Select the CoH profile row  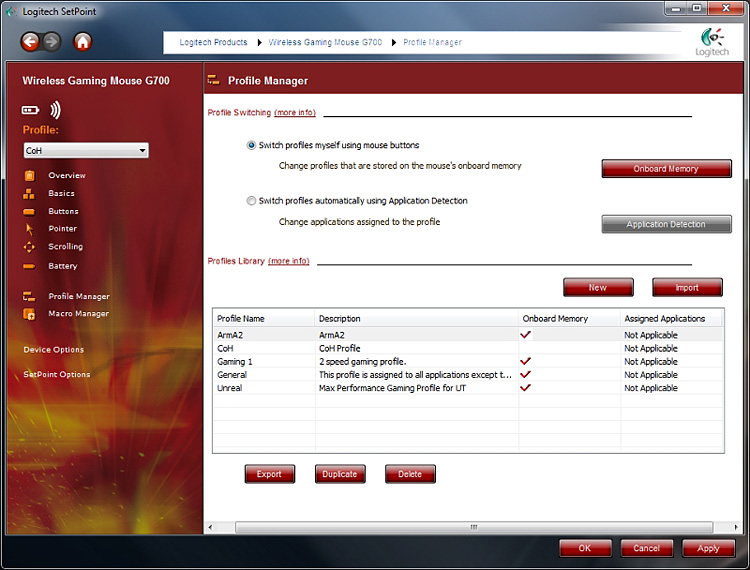pos(468,348)
